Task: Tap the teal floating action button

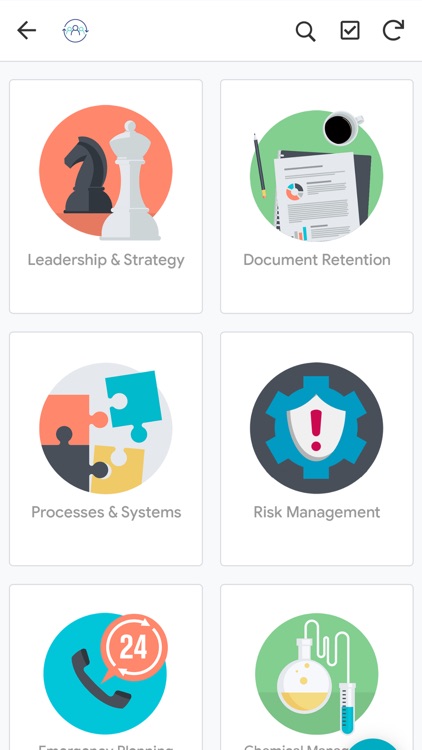Action: click(x=376, y=744)
